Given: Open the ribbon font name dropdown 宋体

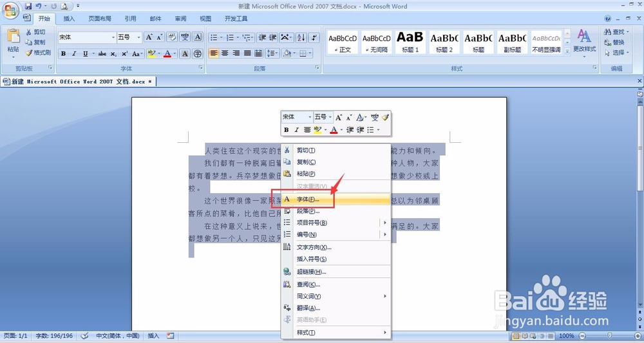Looking at the screenshot, I should coord(113,37).
